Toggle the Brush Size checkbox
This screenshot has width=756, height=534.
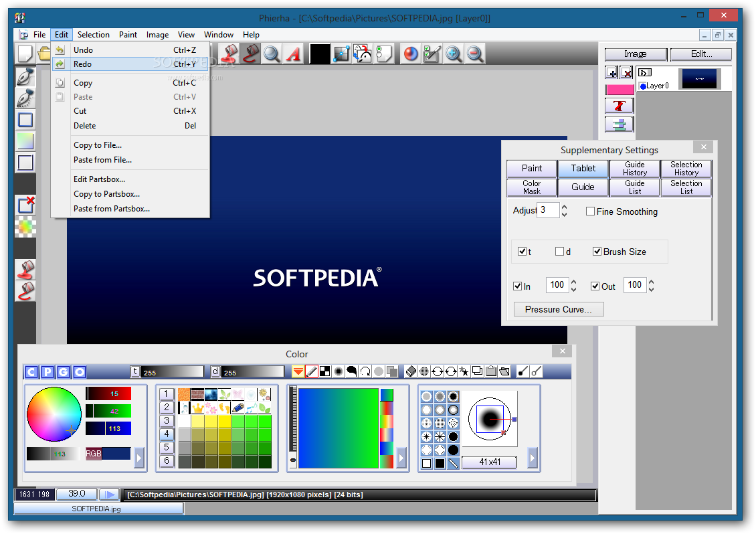[x=597, y=252]
